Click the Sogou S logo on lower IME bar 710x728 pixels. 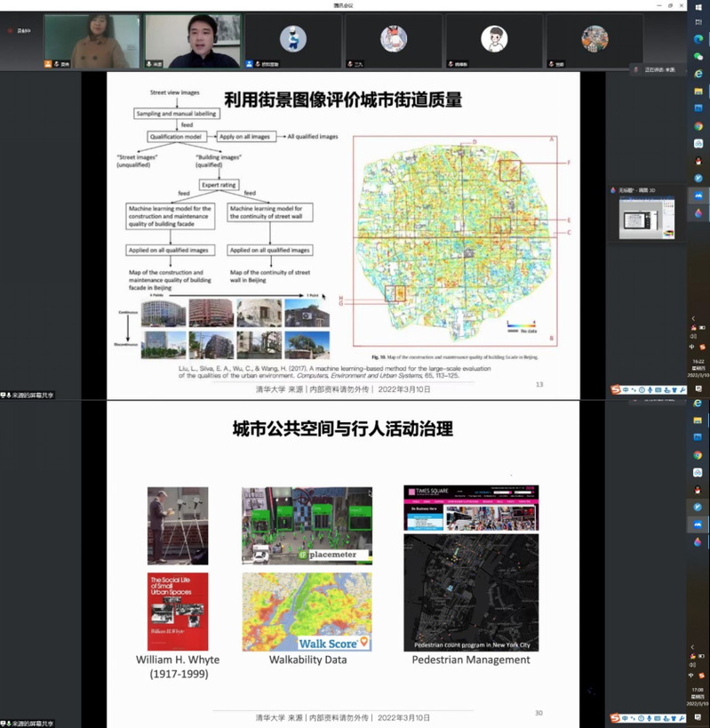point(616,717)
